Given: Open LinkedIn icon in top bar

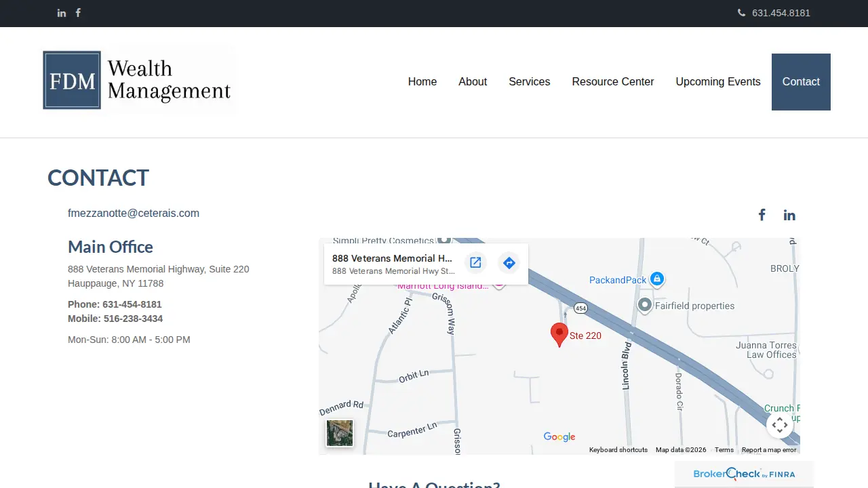Looking at the screenshot, I should click(62, 13).
